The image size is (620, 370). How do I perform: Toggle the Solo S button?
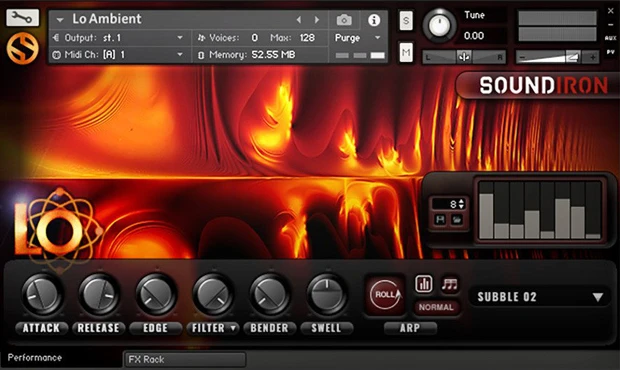pos(406,20)
